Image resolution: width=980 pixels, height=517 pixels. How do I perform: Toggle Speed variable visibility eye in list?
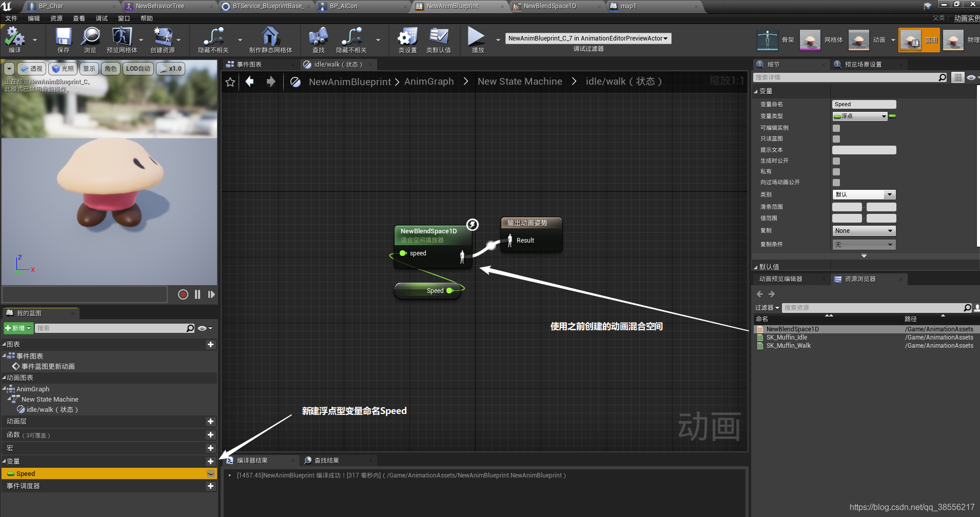(x=211, y=473)
